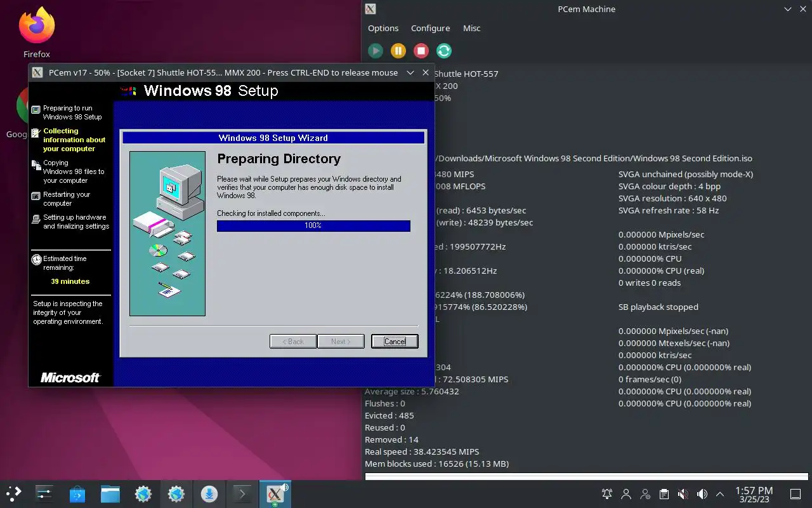Click the 'Preparing Directory' heading

pos(279,159)
